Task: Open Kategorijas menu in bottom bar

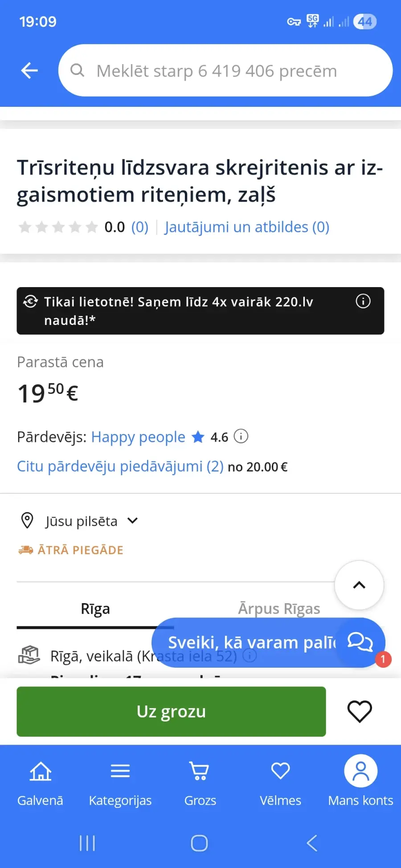Action: point(120,783)
